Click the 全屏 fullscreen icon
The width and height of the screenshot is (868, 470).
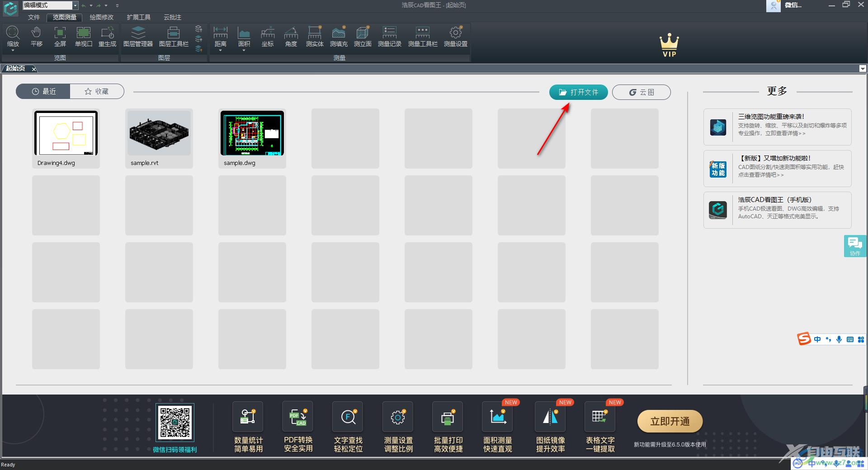click(x=60, y=36)
